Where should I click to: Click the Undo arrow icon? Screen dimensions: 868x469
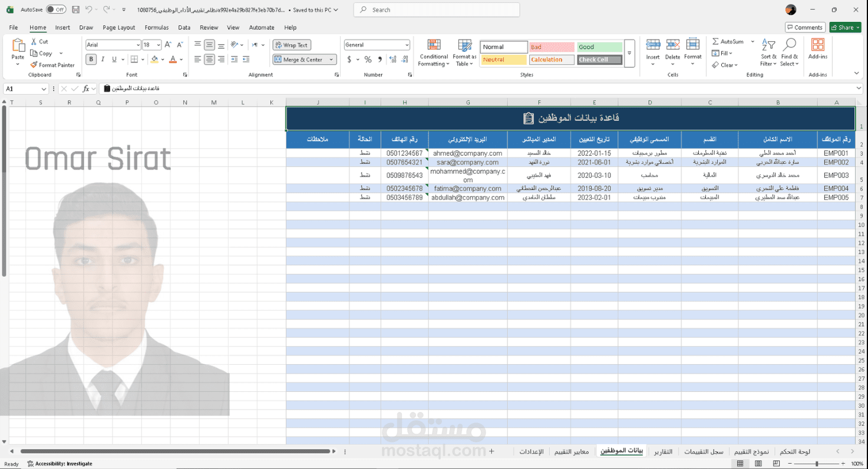pyautogui.click(x=88, y=9)
